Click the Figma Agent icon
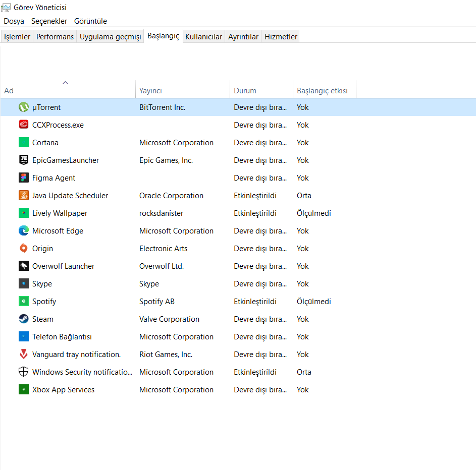Viewport: 476px width, 470px height. [x=24, y=178]
